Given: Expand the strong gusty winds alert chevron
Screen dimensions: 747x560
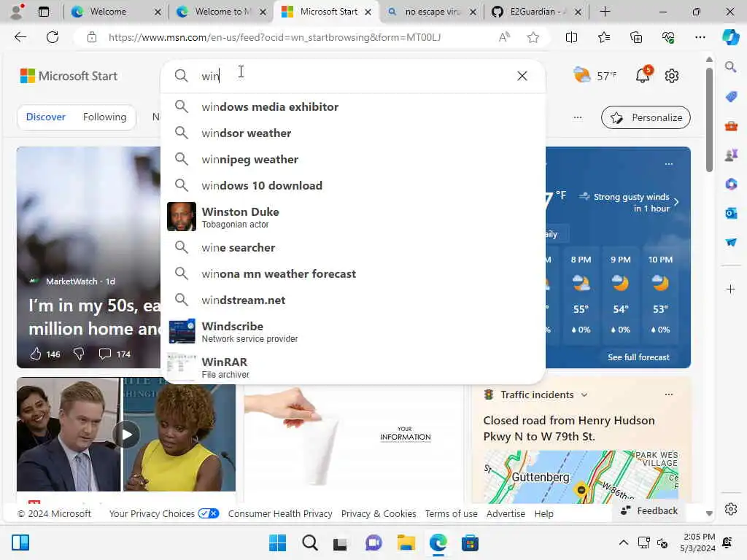Looking at the screenshot, I should click(676, 202).
